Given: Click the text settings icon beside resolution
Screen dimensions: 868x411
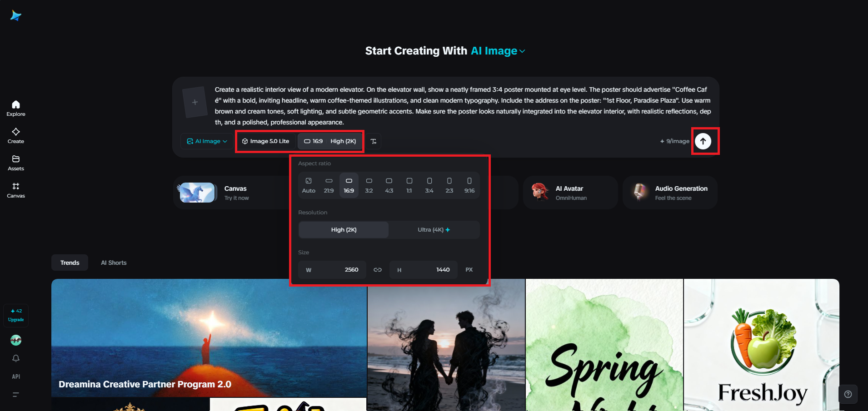Looking at the screenshot, I should click(374, 141).
